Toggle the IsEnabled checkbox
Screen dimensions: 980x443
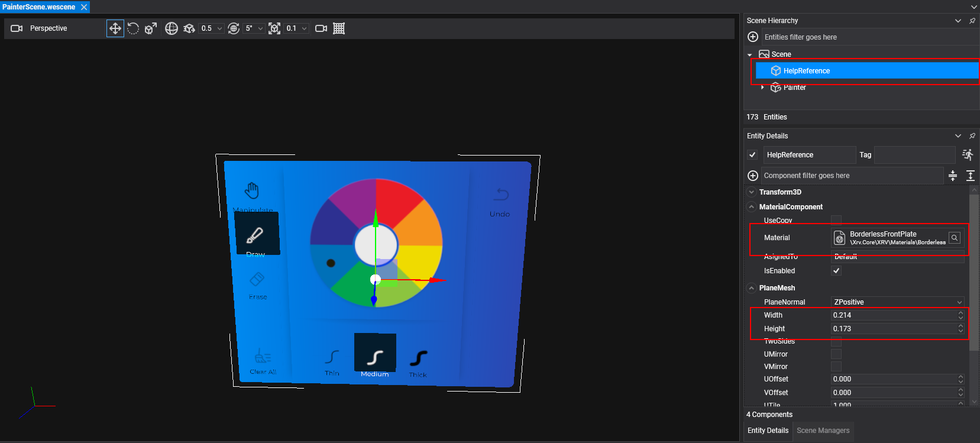(836, 271)
